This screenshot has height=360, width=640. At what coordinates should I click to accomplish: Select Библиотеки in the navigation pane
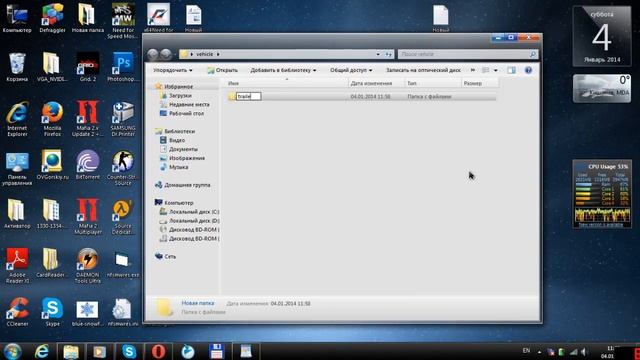point(179,131)
